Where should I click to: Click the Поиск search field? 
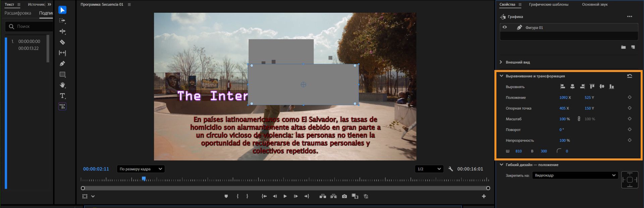click(29, 26)
